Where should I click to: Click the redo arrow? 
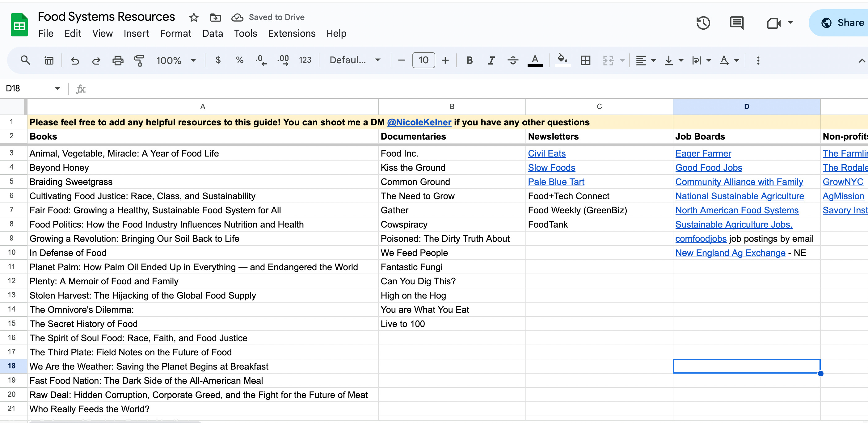(96, 60)
